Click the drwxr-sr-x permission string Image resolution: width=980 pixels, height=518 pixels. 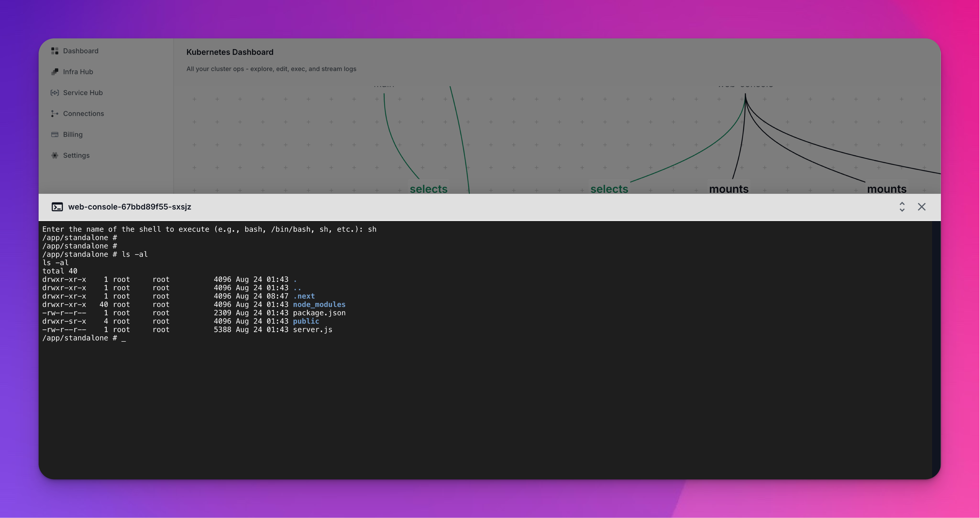coord(64,321)
